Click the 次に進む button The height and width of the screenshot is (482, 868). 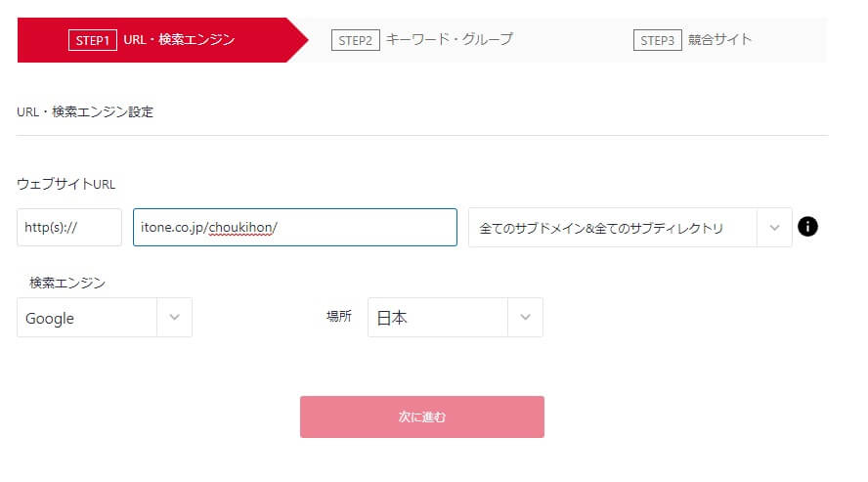[422, 416]
